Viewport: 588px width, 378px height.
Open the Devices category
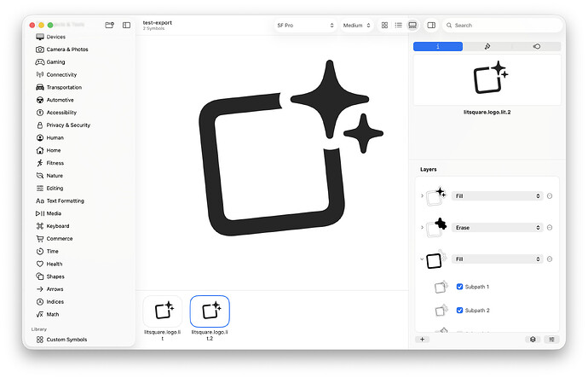tap(50, 37)
